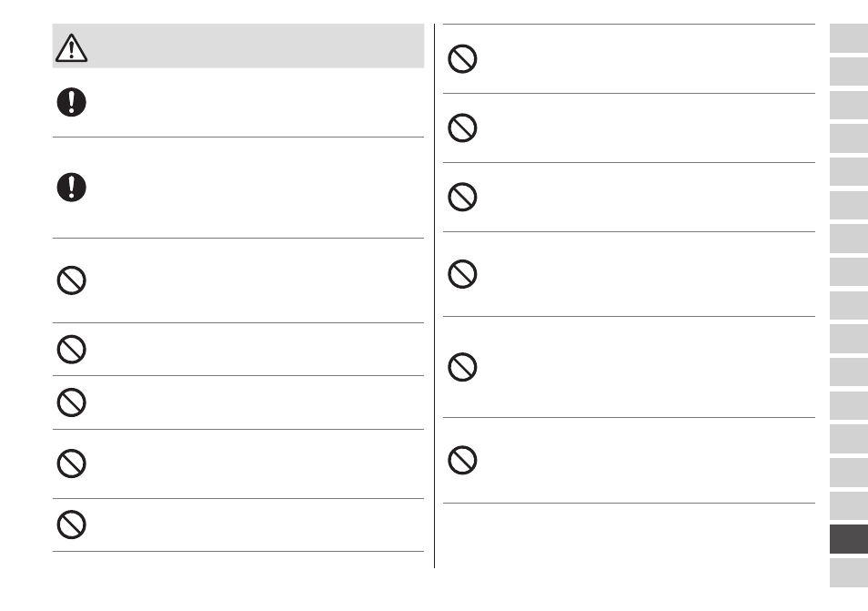Click the upper black exclamation circle icon

point(71,102)
